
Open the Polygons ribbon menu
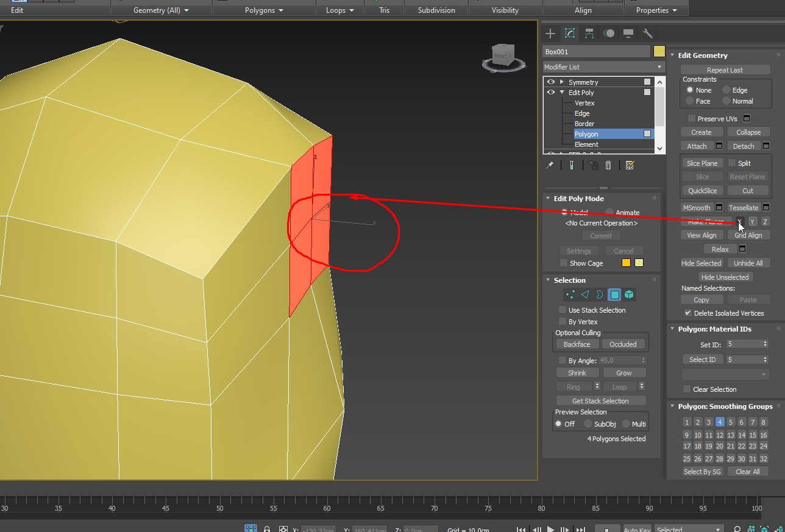(x=264, y=10)
